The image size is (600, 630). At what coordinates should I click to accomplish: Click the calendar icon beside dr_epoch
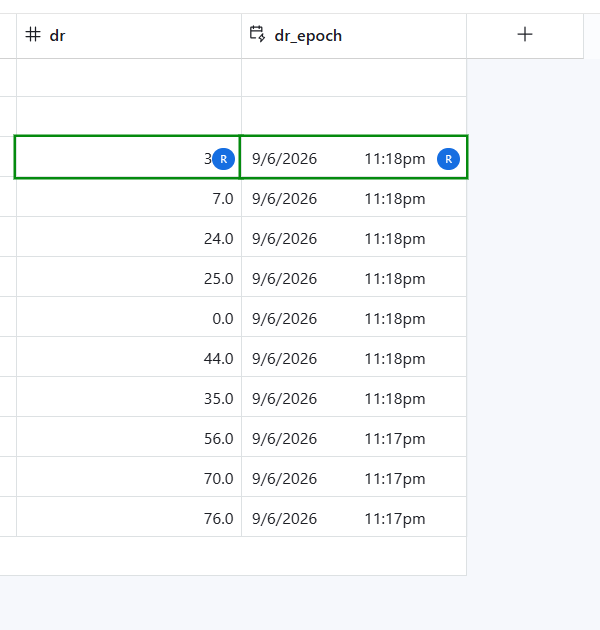pos(257,34)
